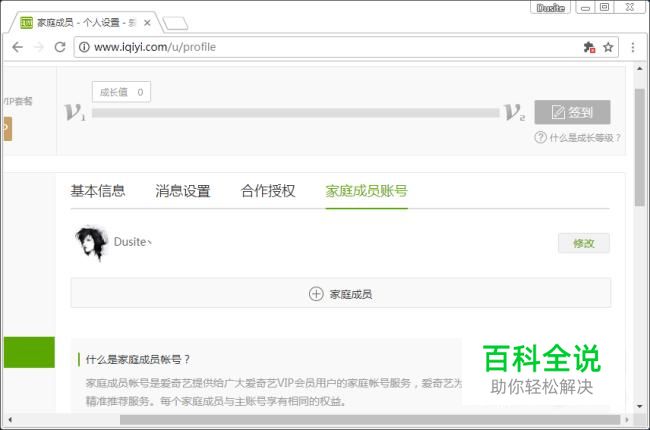
Task: Click the Dusite avatar picture
Action: [91, 243]
